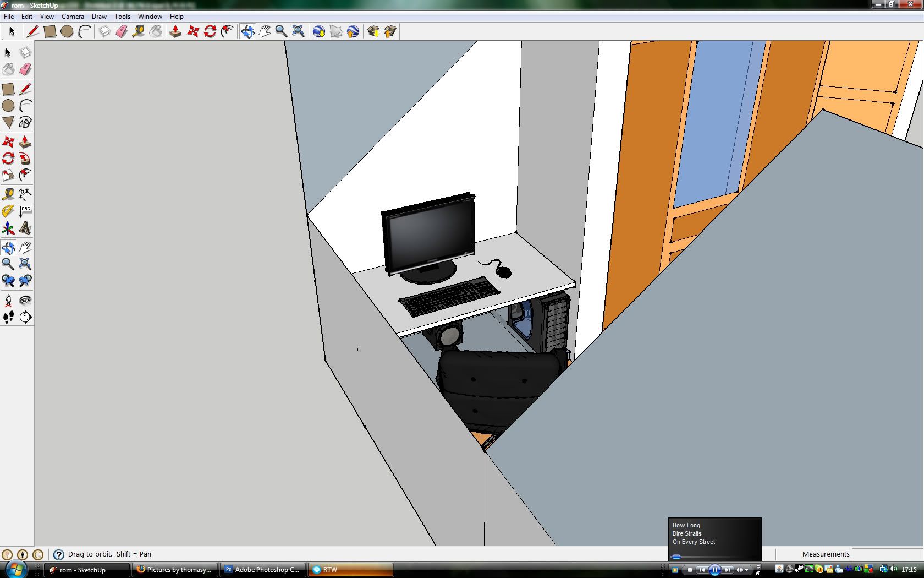Select the Zoom Window tool

coord(25,264)
